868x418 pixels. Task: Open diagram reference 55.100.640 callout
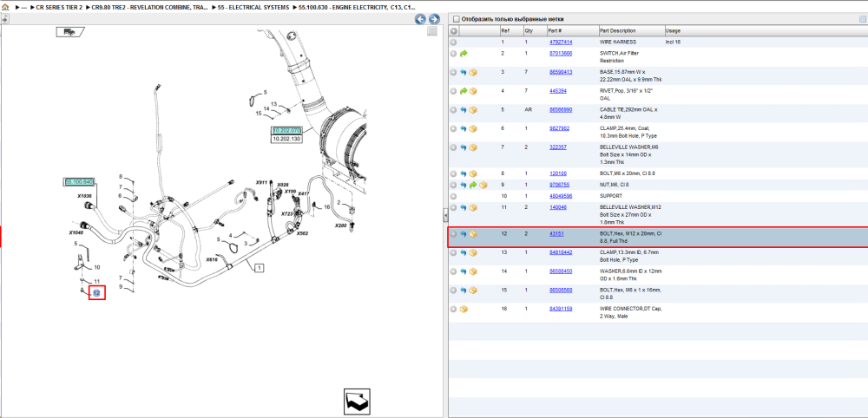[79, 182]
